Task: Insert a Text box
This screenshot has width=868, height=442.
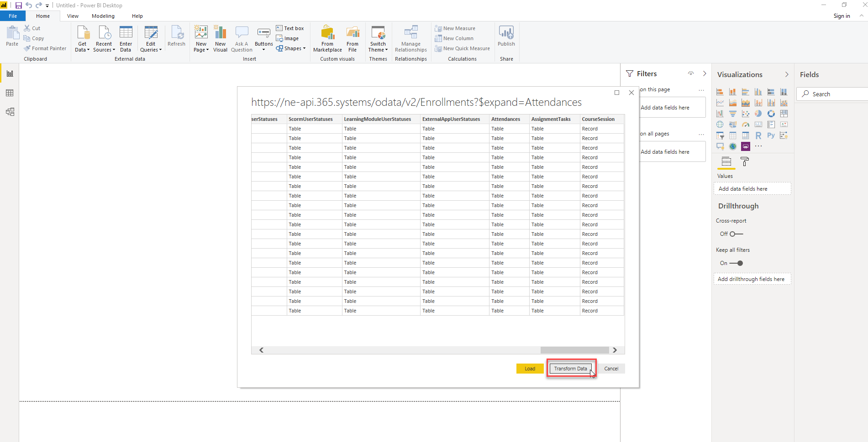Action: tap(290, 28)
